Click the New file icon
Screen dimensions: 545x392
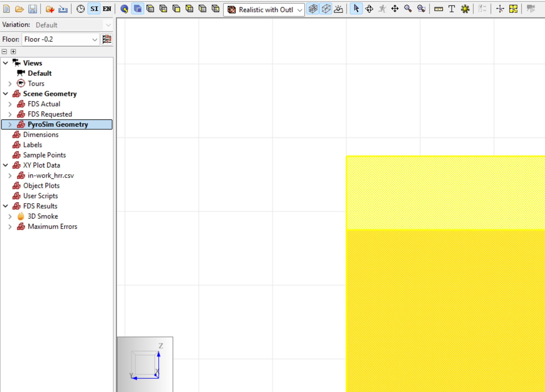pyautogui.click(x=7, y=9)
